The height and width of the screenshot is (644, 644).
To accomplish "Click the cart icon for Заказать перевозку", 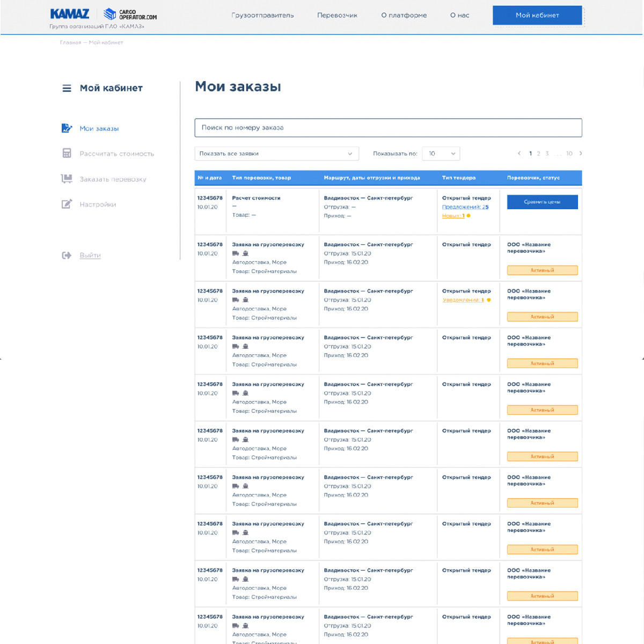I will (x=67, y=179).
